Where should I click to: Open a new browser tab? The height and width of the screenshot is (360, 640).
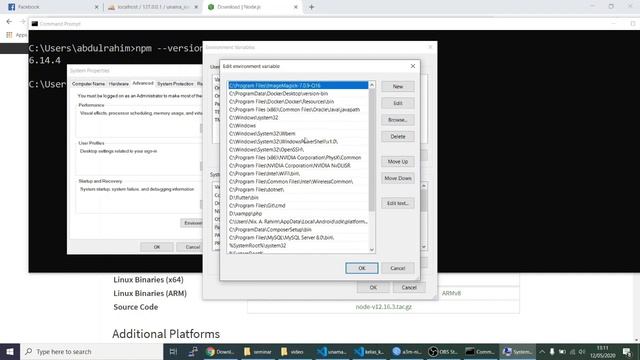[x=311, y=7]
